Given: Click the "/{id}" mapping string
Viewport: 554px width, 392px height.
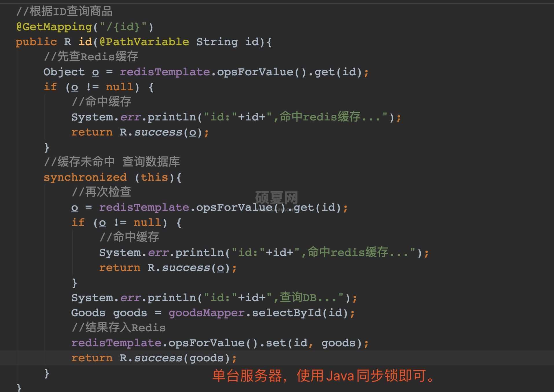Looking at the screenshot, I should point(123,27).
